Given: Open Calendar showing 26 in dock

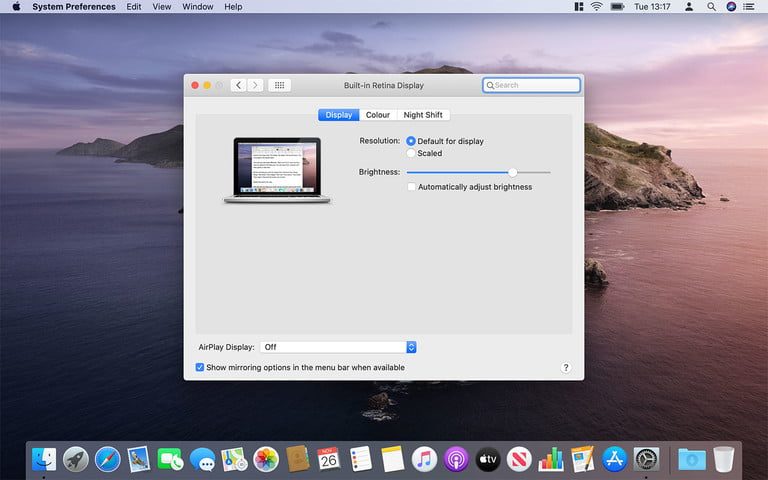Looking at the screenshot, I should tap(328, 459).
